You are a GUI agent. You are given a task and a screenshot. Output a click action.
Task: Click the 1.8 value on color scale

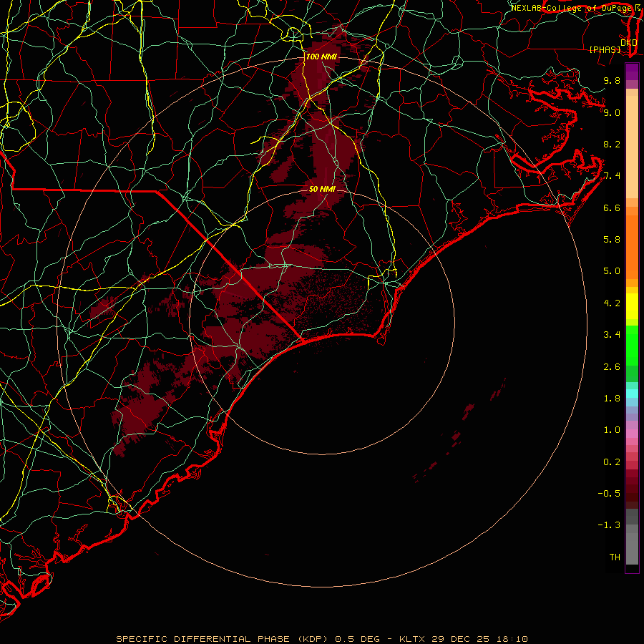[612, 399]
